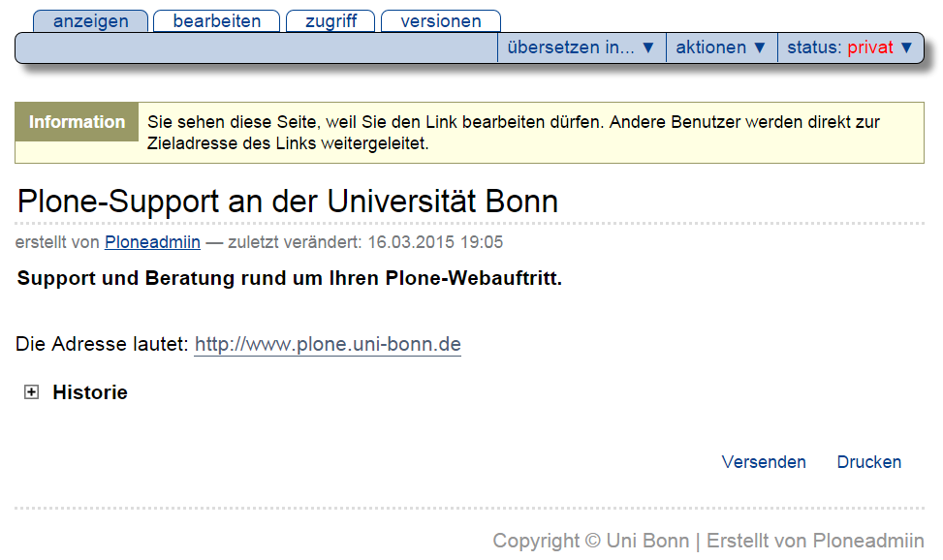Click the Erstellt von Ploneadmiin footer text
This screenshot has width=943, height=560.
click(x=815, y=541)
